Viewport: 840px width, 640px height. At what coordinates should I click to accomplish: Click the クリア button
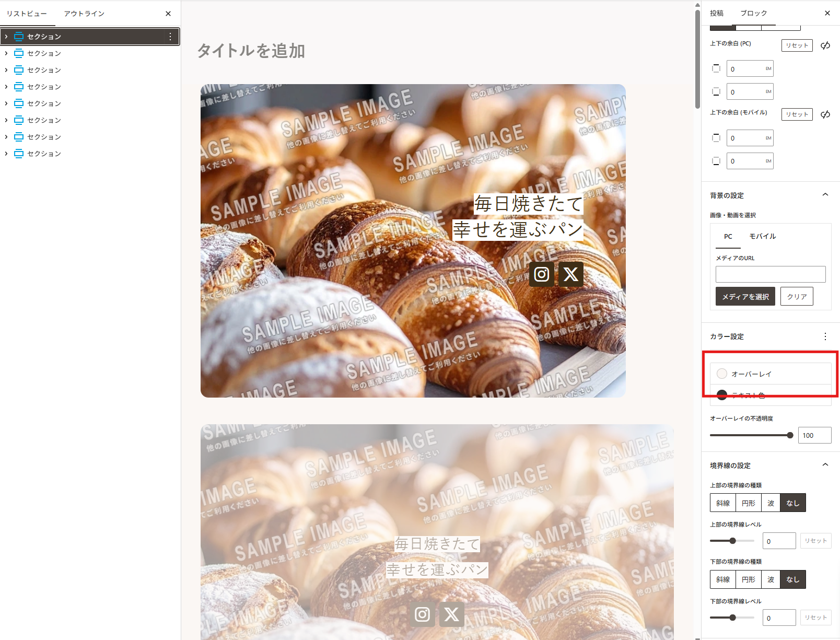797,296
